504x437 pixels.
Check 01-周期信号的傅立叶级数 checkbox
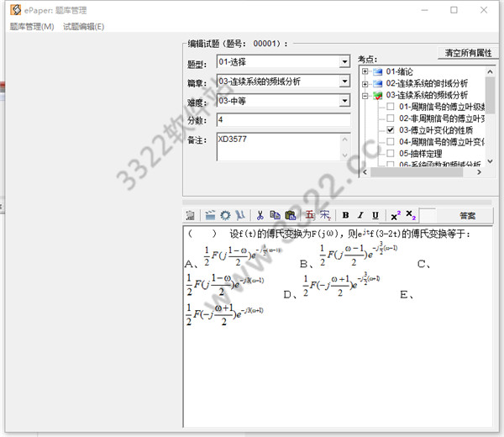(391, 107)
